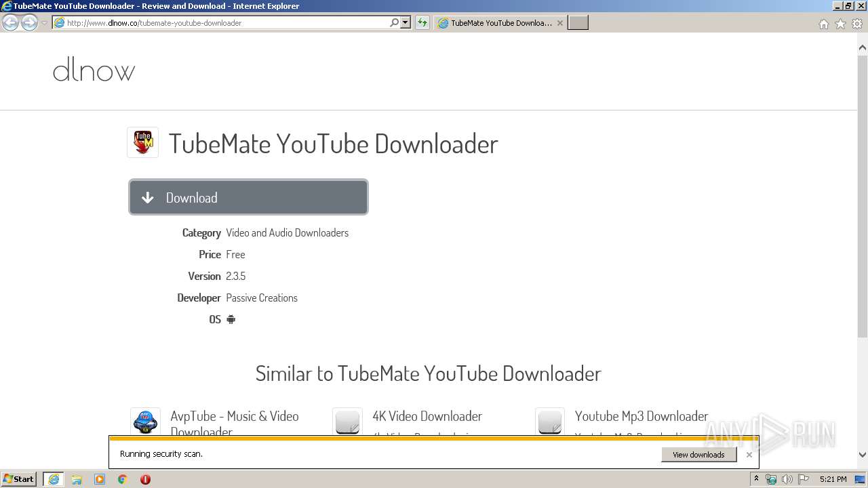868x488 pixels.
Task: Launch the media player taskbar icon
Action: click(100, 479)
